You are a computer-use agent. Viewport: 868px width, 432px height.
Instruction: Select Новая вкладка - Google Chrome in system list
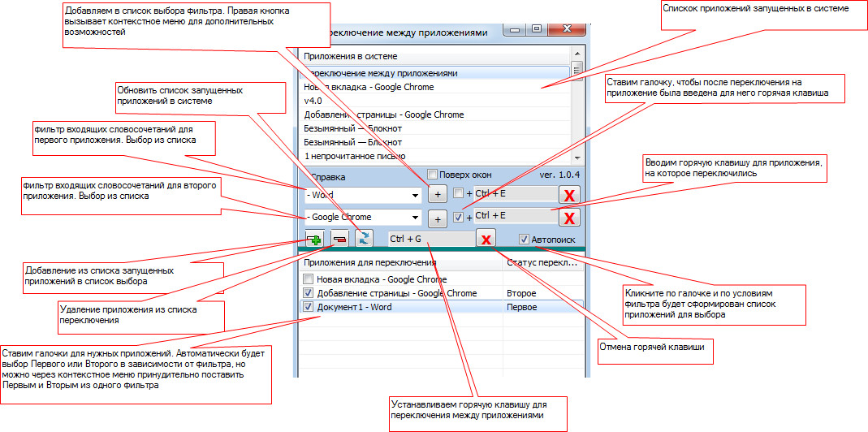434,87
